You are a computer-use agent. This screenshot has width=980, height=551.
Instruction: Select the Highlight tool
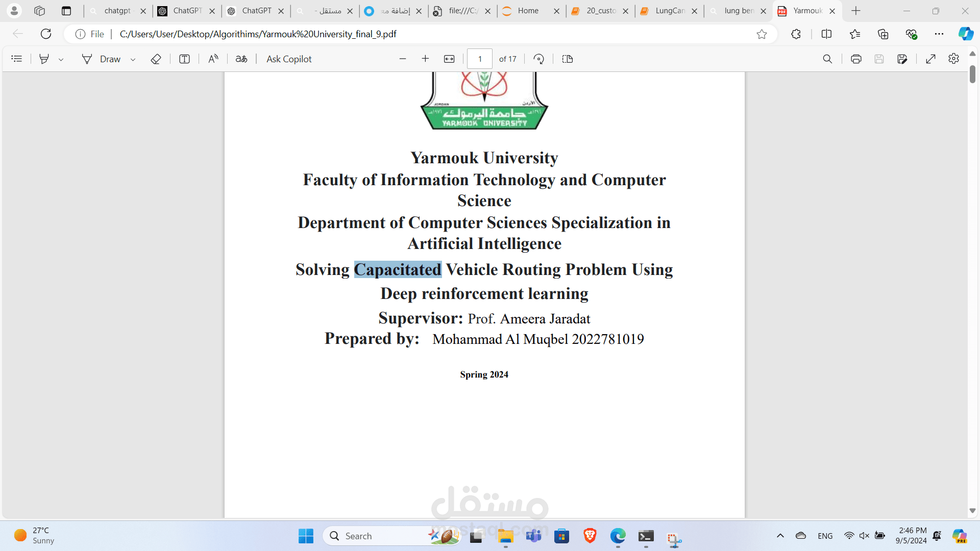click(x=44, y=59)
